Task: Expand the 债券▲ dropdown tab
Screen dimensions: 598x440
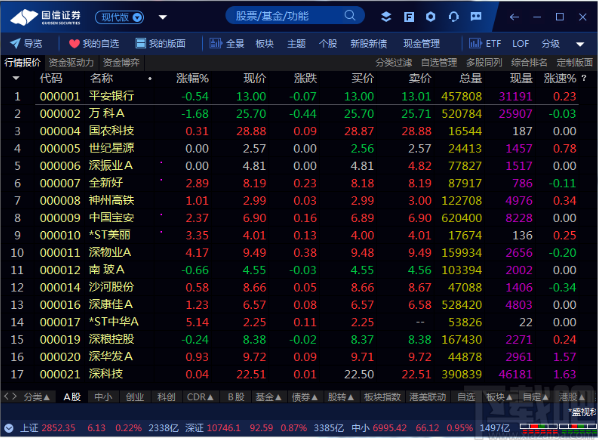Action: [305, 397]
